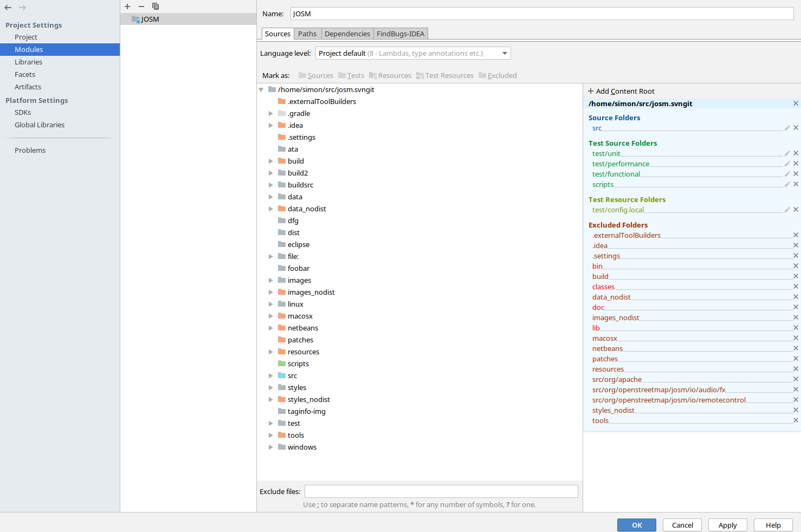This screenshot has width=801, height=532.
Task: Remove doc from excluded folders
Action: pos(796,307)
